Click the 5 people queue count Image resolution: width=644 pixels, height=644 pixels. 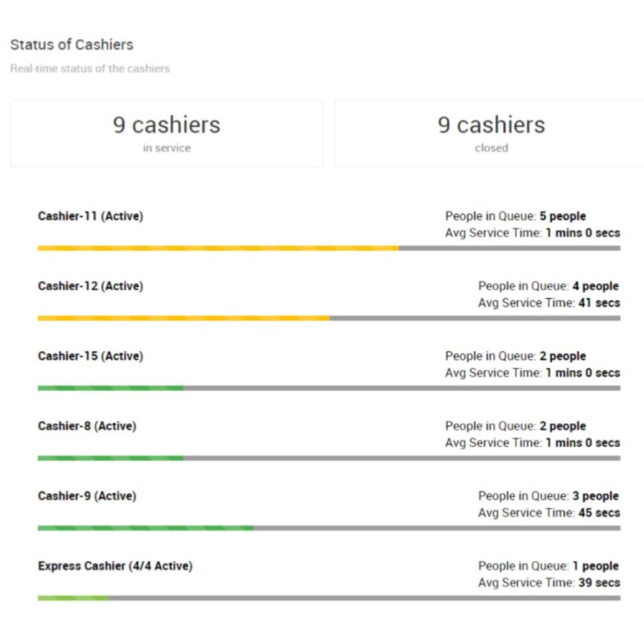pyautogui.click(x=562, y=216)
